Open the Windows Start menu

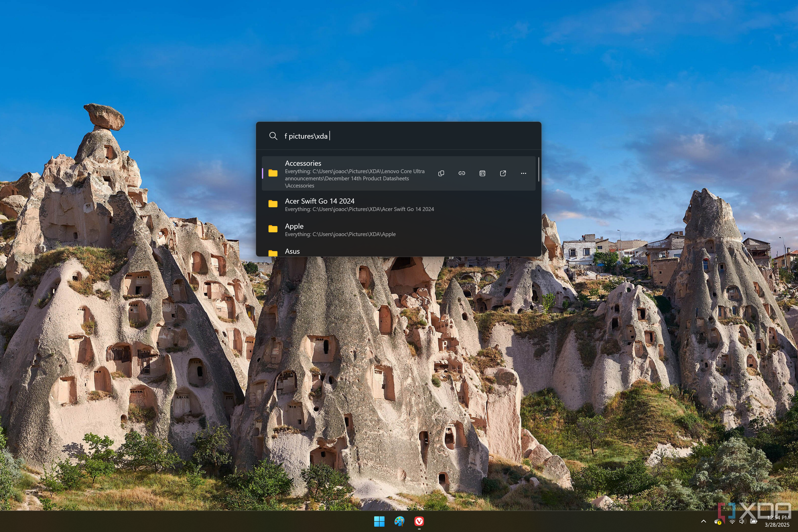point(379,521)
